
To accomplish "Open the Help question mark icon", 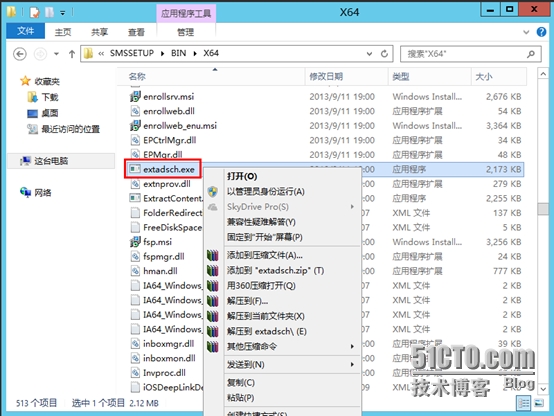I will [x=541, y=32].
